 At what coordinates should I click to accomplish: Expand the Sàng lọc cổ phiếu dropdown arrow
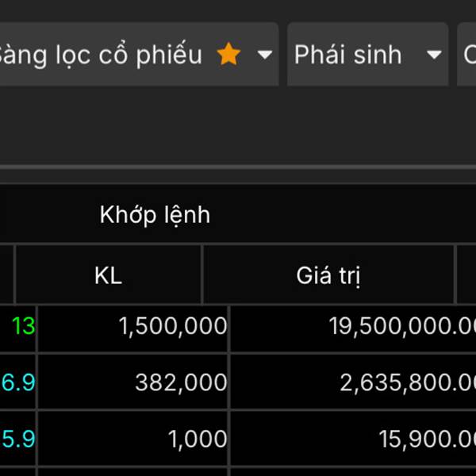tap(264, 55)
